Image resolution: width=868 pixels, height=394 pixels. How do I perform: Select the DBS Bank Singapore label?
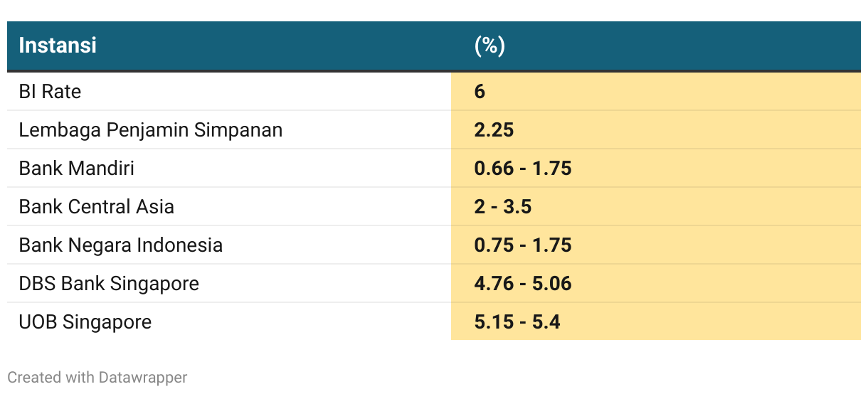109,284
